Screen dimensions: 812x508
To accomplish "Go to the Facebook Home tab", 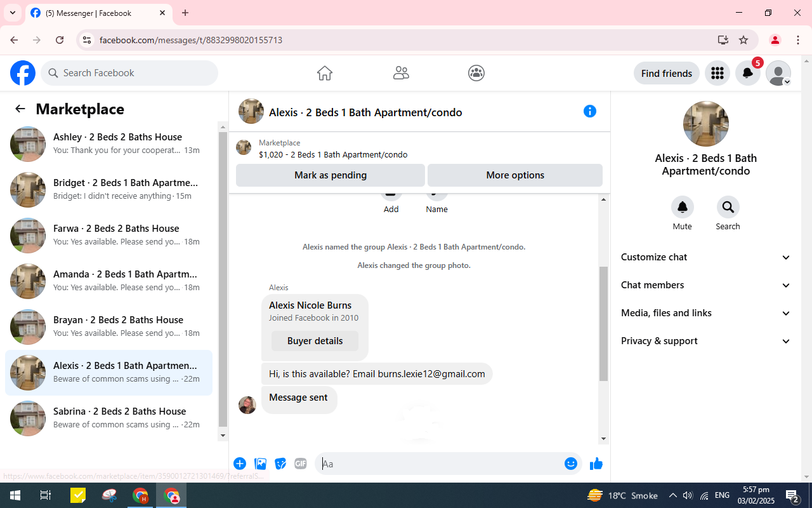I will (x=325, y=73).
